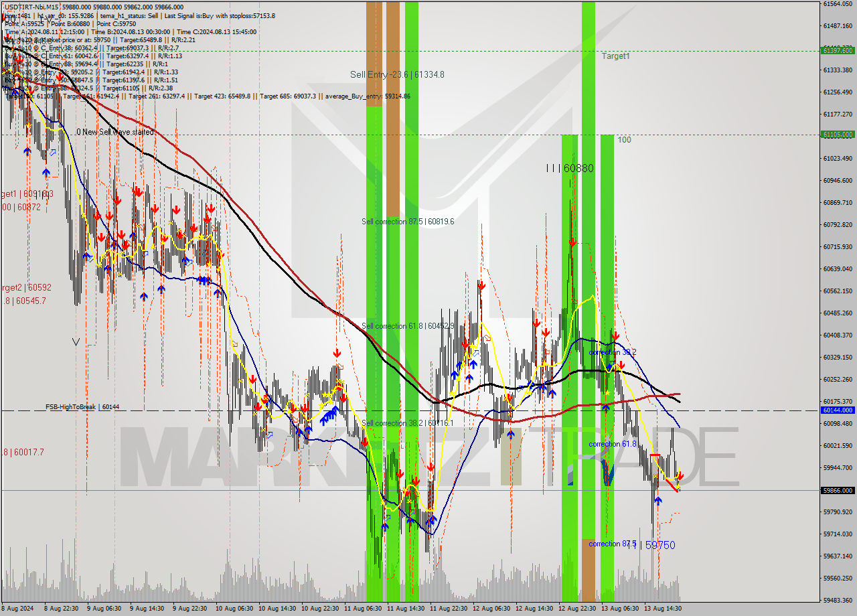Click the blue 'correction 87.5' label
The image size is (857, 616).
pyautogui.click(x=613, y=544)
